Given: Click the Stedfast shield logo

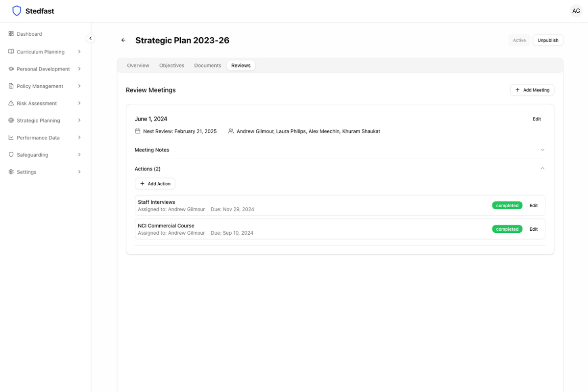Looking at the screenshot, I should pos(17,11).
